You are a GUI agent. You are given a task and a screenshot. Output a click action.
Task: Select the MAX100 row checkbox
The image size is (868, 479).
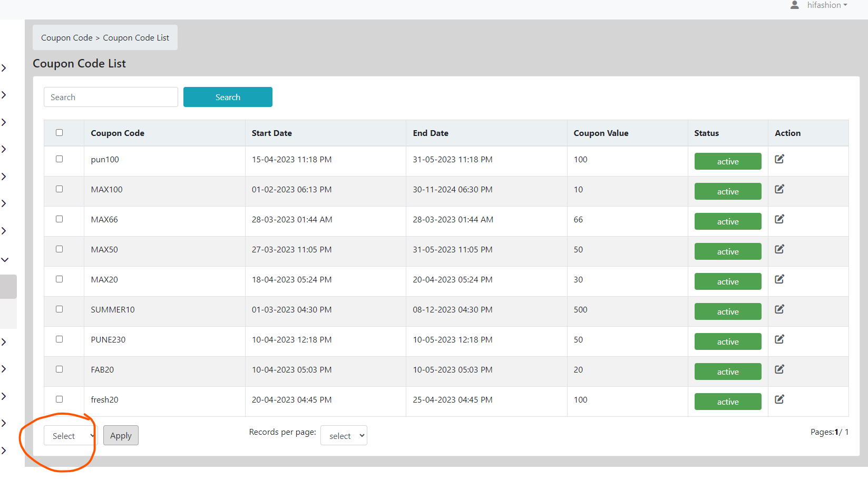click(59, 189)
